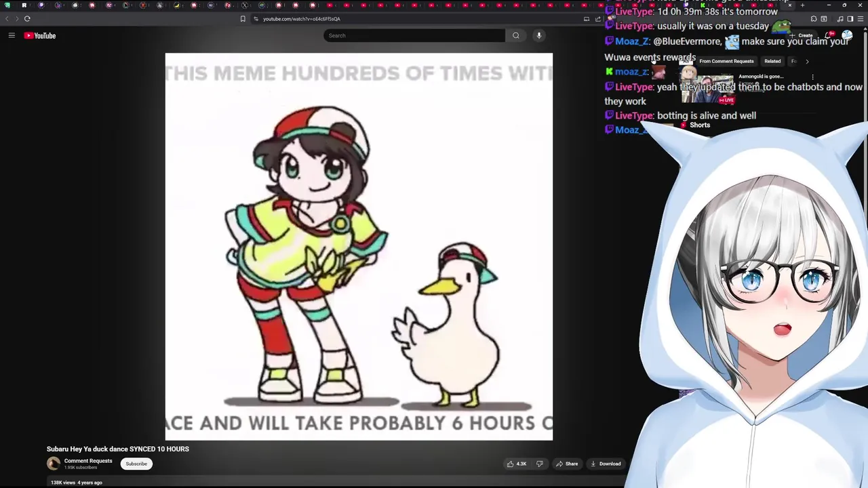Bookmark this page via bookmark icon
The height and width of the screenshot is (488, 868).
pyautogui.click(x=243, y=19)
